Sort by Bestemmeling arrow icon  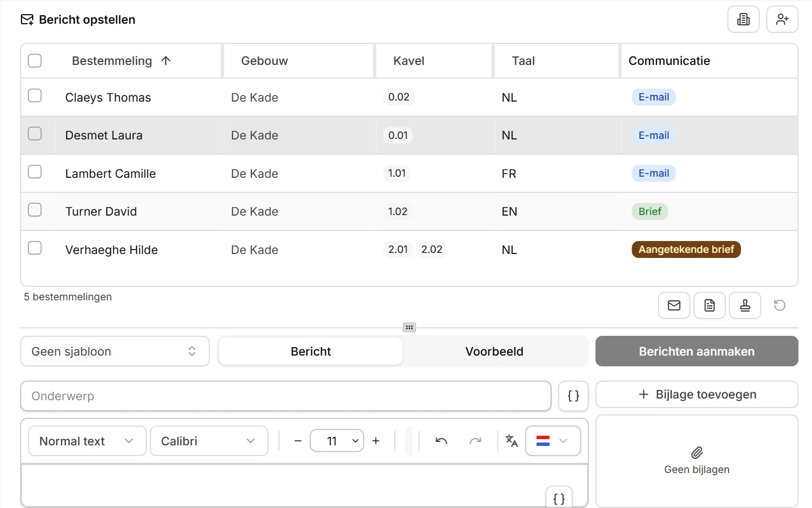tap(166, 60)
